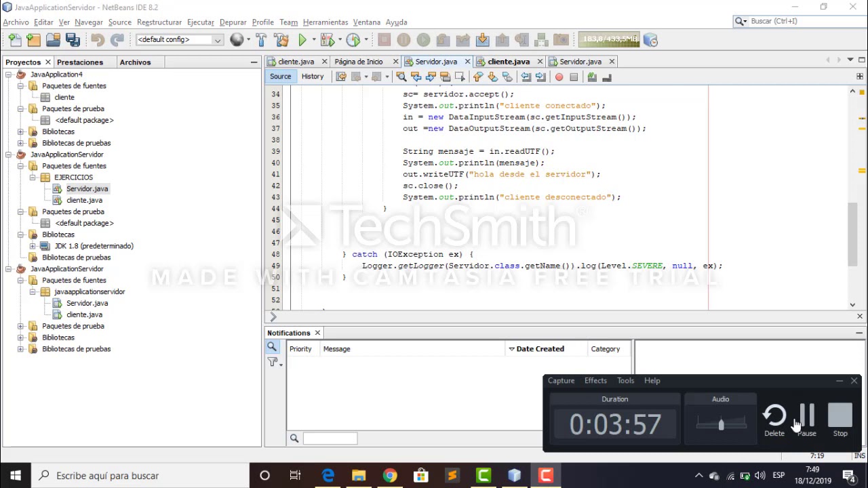Click the garbage collection icon beside memory bar
868x488 pixels.
point(650,40)
